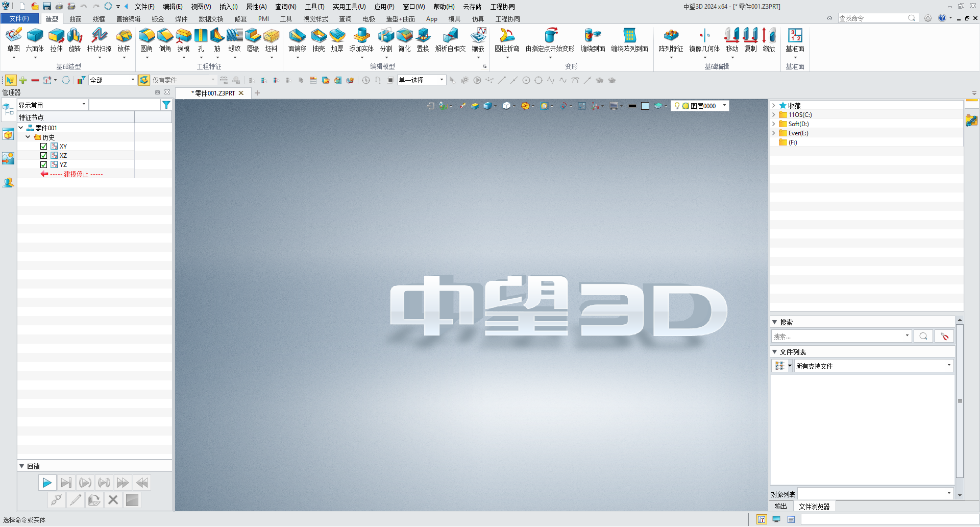Select the 缩放 scale tool
This screenshot has width=980, height=527.
click(x=769, y=40)
